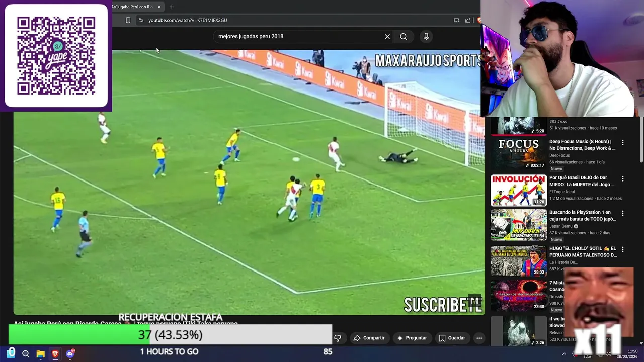The height and width of the screenshot is (362, 644).
Task: Click title 'Buscando la PlayStation 1 en caja'
Action: (583, 216)
